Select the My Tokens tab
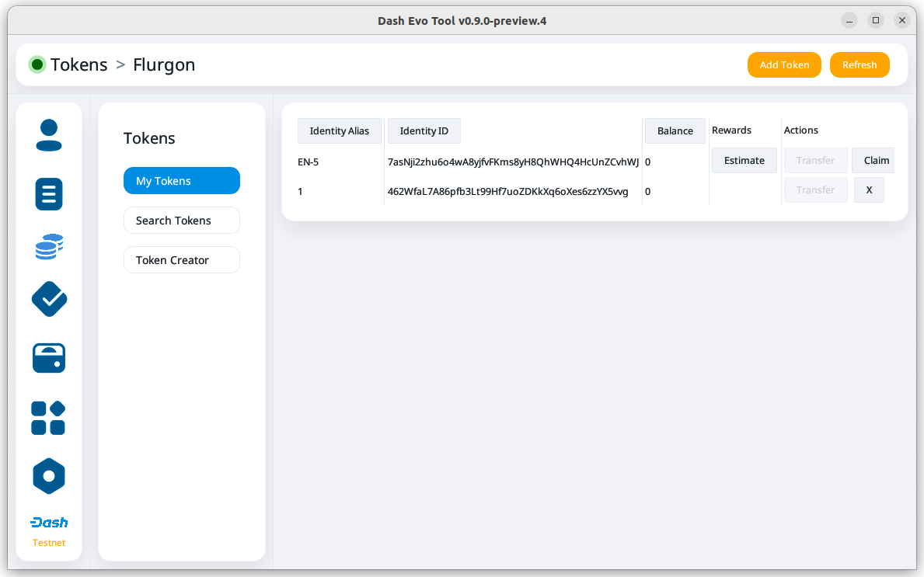924x577 pixels. 181,181
